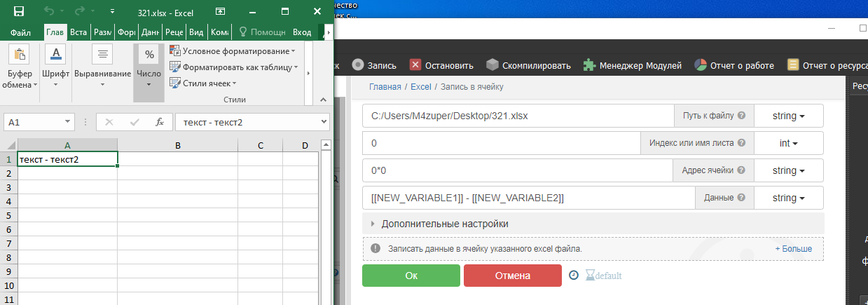Click the red Остановить stop icon
Image resolution: width=868 pixels, height=305 pixels.
pyautogui.click(x=415, y=65)
